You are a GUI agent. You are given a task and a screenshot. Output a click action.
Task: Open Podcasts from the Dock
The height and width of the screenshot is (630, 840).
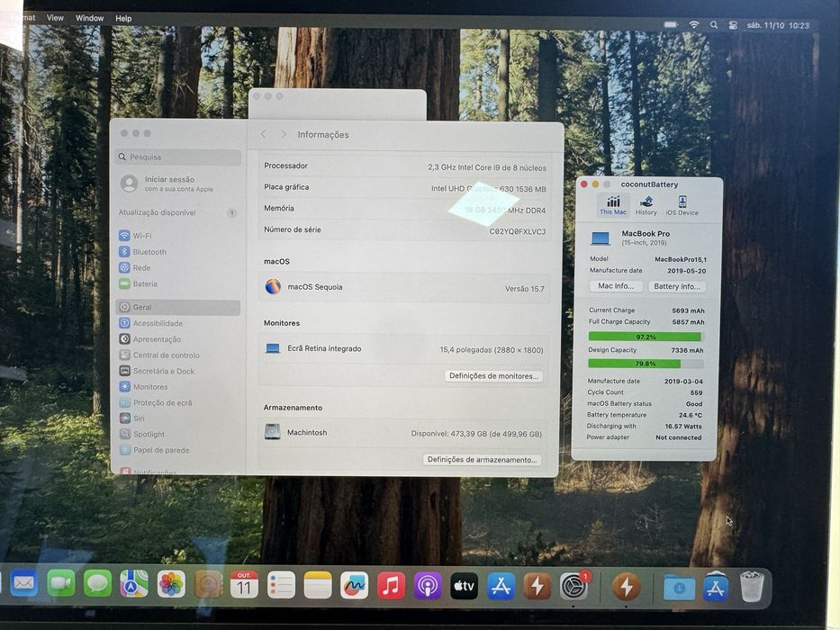428,586
